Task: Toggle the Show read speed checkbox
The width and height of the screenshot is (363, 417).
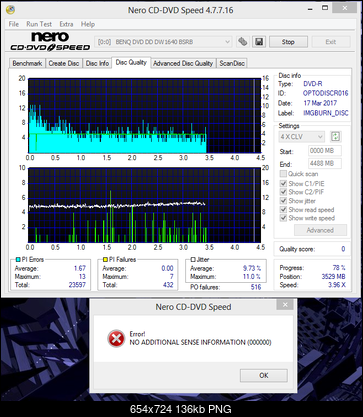Action: (x=283, y=209)
